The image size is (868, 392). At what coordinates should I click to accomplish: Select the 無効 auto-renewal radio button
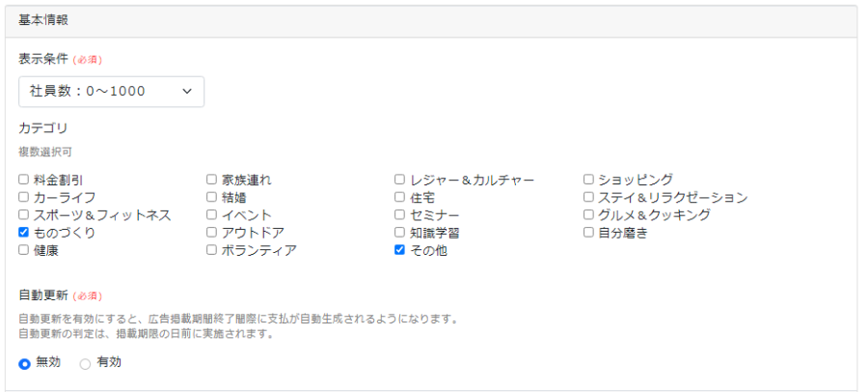coord(25,364)
